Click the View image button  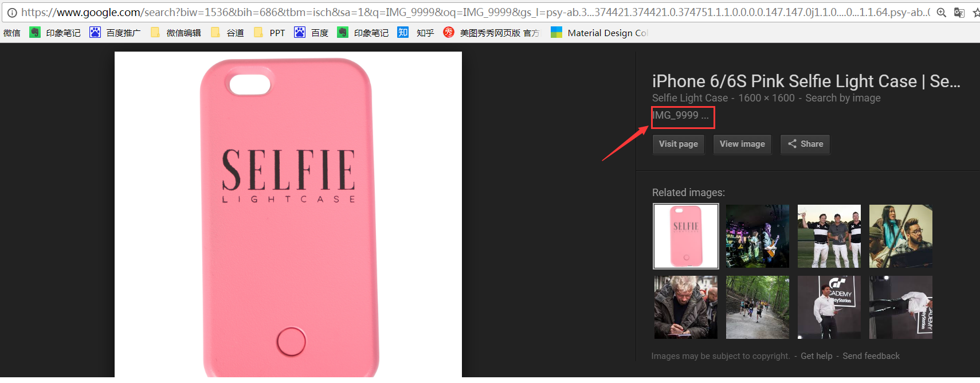742,144
